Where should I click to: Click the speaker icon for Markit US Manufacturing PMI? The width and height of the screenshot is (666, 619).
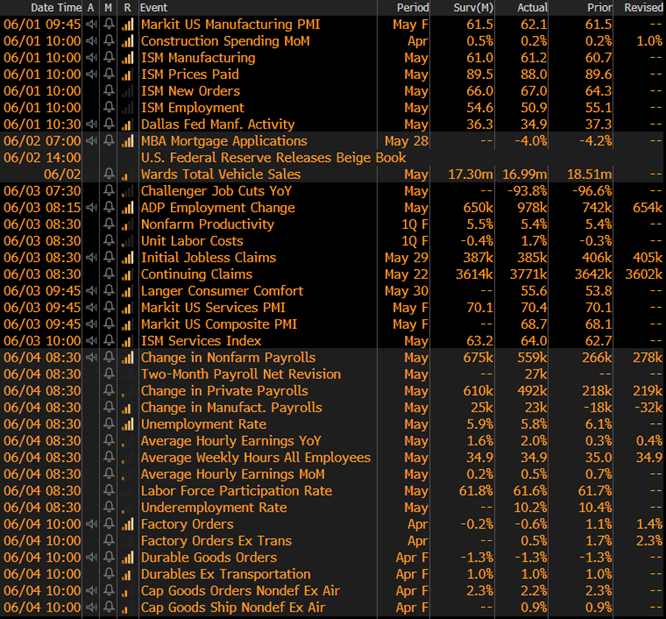tap(91, 24)
